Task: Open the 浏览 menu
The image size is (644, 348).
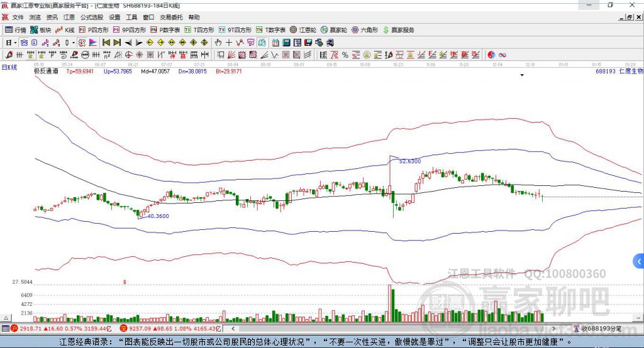Action: point(35,17)
